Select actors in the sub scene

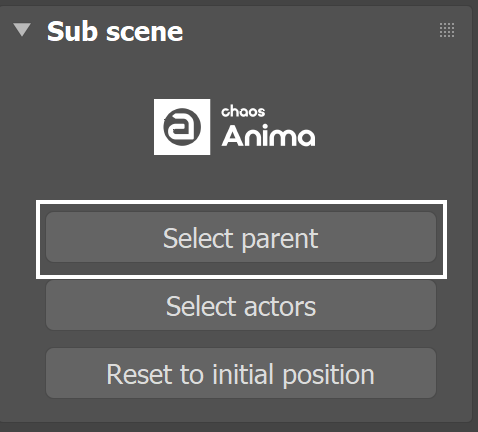pyautogui.click(x=241, y=305)
